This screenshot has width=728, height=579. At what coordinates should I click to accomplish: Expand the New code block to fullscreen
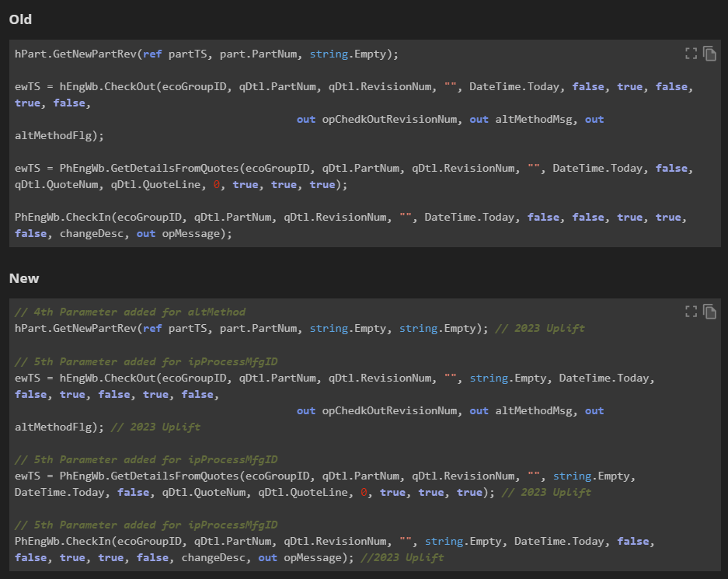coord(691,312)
